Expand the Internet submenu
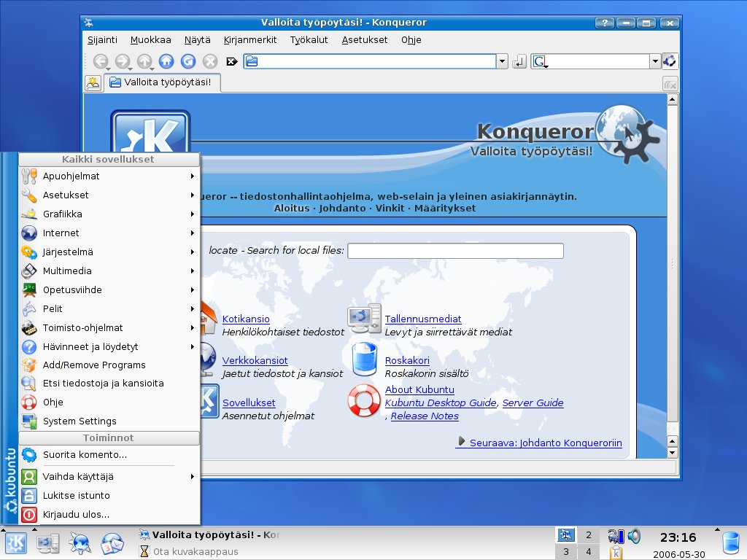 click(x=109, y=233)
